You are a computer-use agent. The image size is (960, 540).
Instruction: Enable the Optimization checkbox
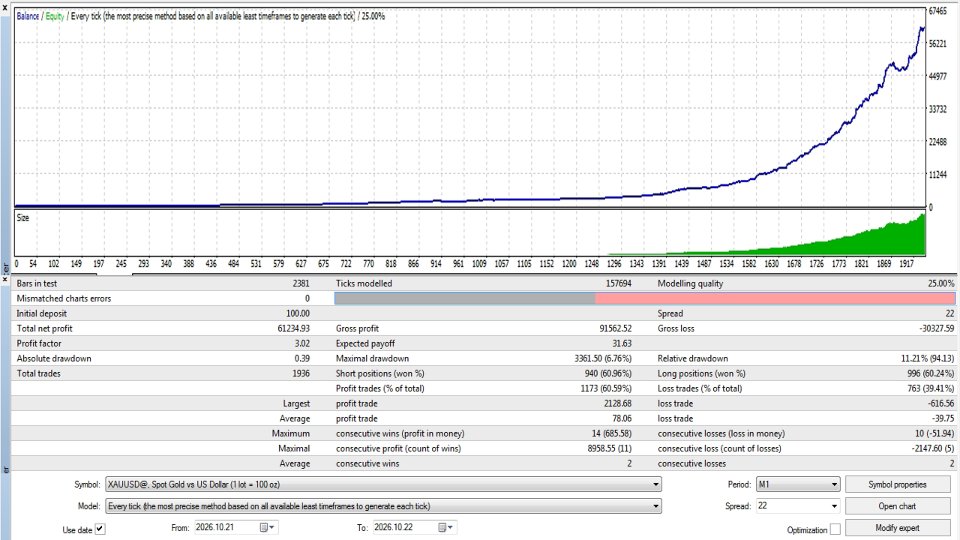tap(835, 529)
